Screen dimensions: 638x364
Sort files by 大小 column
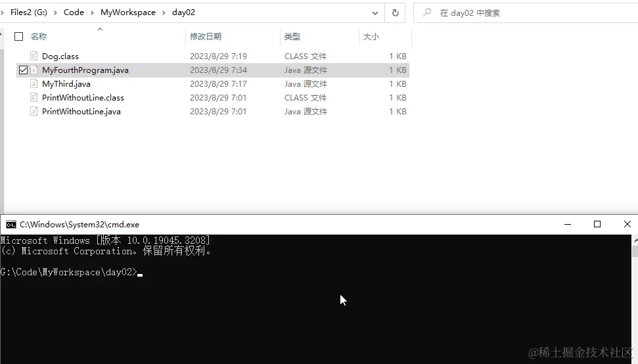pos(371,37)
